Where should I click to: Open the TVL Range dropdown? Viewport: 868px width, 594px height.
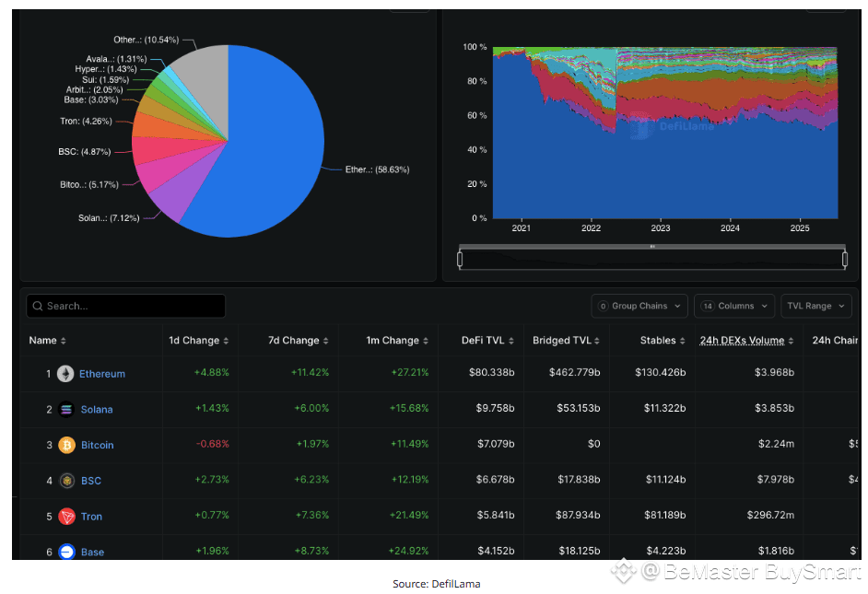(816, 306)
